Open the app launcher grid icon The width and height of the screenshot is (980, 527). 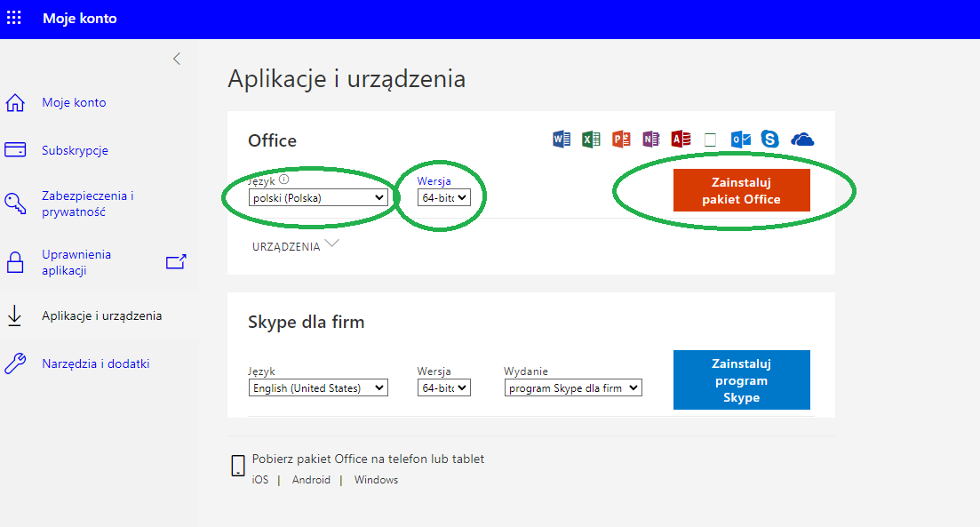point(13,18)
